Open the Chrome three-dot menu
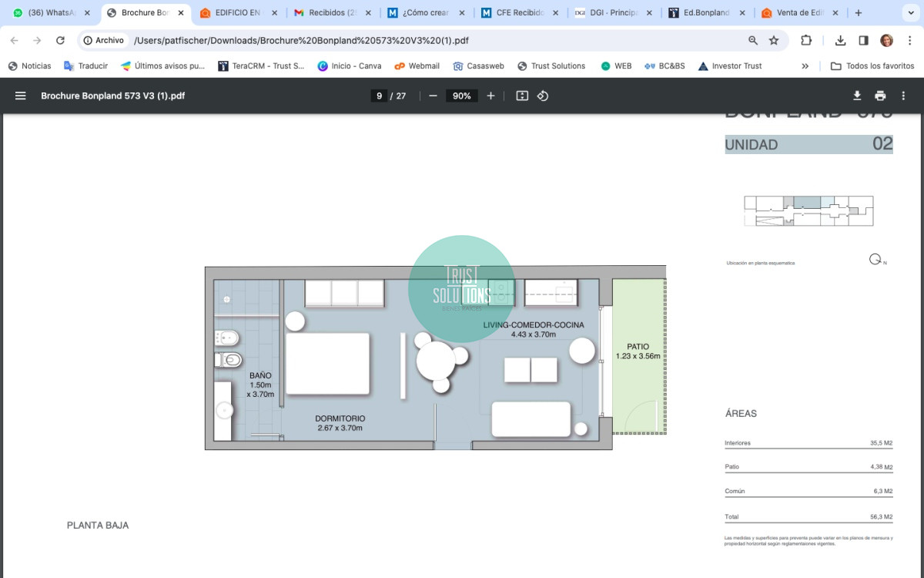 coord(909,40)
